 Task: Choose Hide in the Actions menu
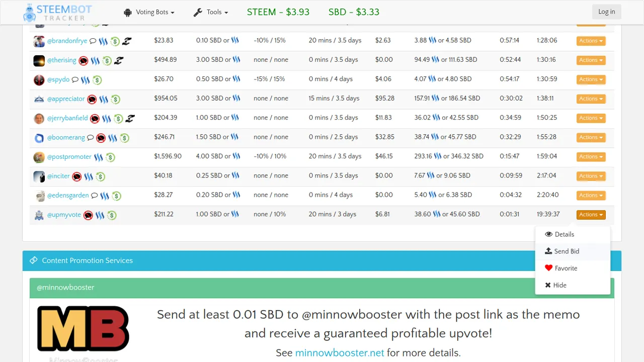click(573, 285)
